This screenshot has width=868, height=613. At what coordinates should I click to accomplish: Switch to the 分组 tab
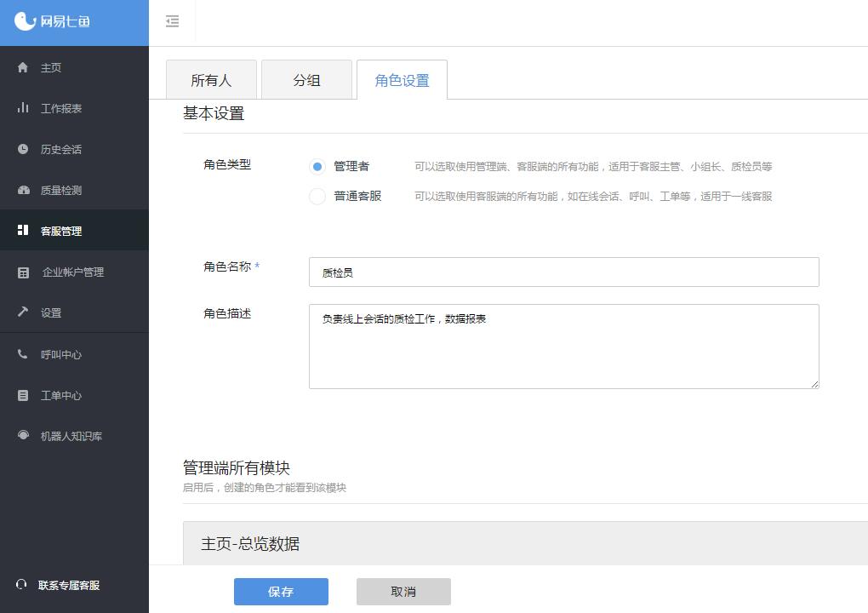click(x=306, y=80)
